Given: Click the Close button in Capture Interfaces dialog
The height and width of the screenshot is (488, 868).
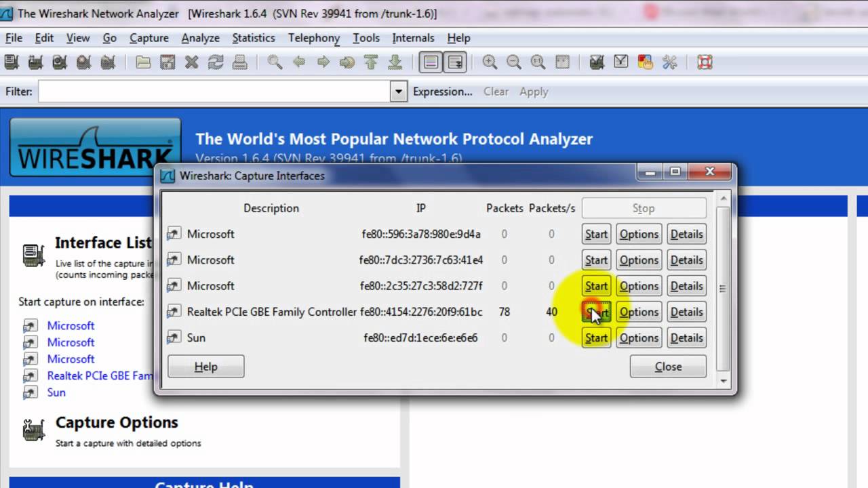Looking at the screenshot, I should coord(668,367).
